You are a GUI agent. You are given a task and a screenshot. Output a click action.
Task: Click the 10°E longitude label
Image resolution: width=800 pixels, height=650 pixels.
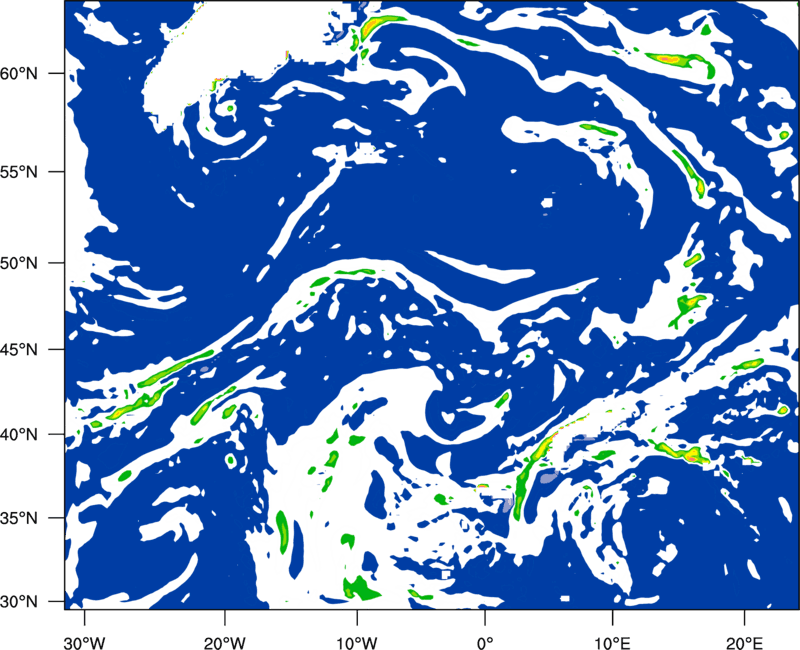pos(612,643)
